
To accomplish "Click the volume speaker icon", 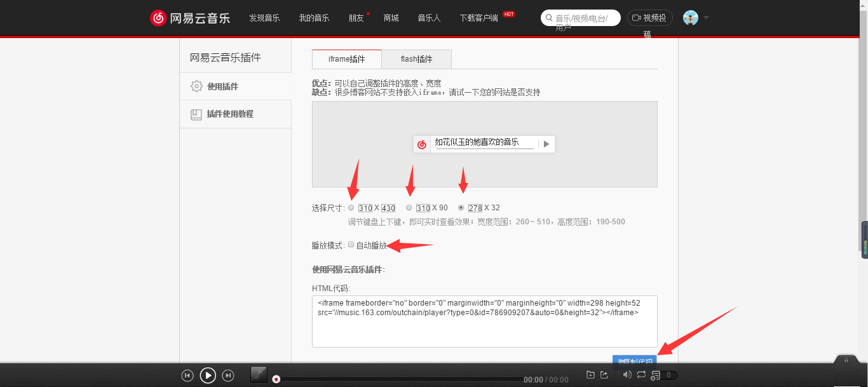I will 627,375.
